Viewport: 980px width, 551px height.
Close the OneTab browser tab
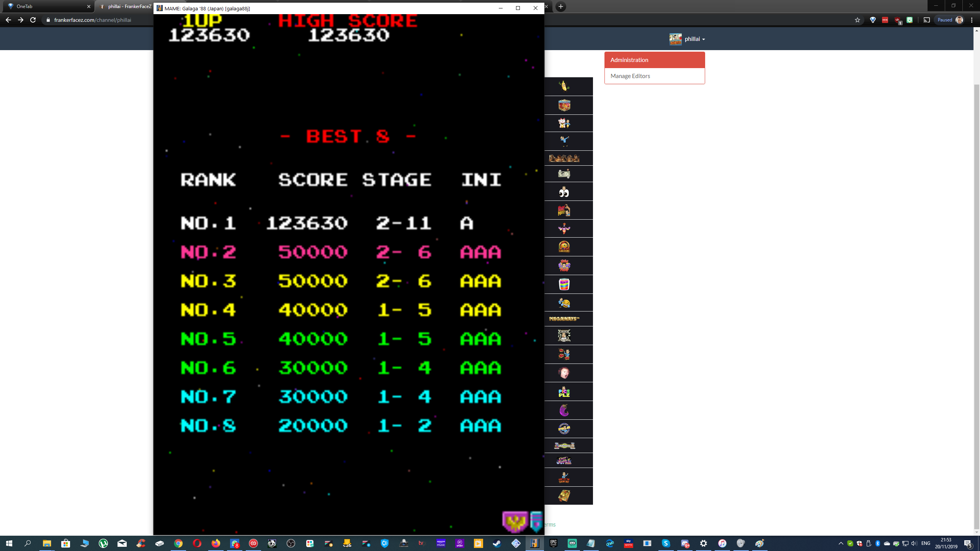tap(88, 7)
